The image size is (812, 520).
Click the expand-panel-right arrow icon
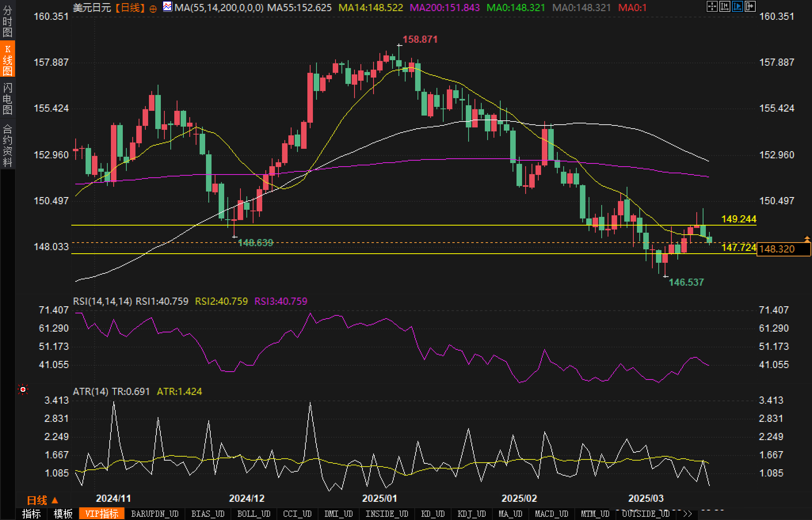click(750, 6)
